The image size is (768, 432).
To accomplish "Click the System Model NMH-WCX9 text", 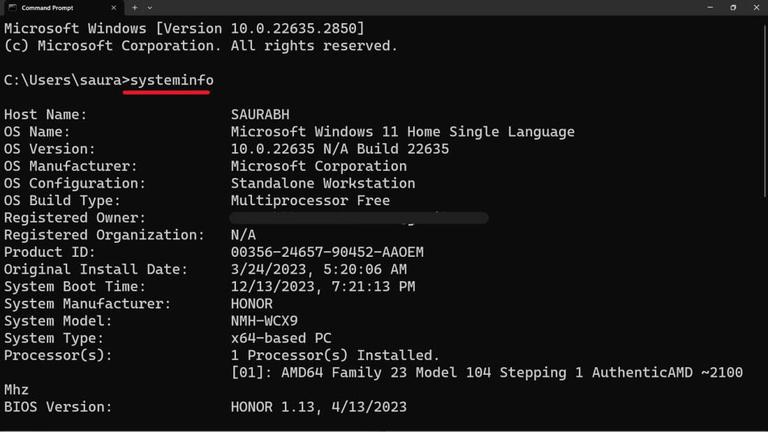I will tap(264, 321).
